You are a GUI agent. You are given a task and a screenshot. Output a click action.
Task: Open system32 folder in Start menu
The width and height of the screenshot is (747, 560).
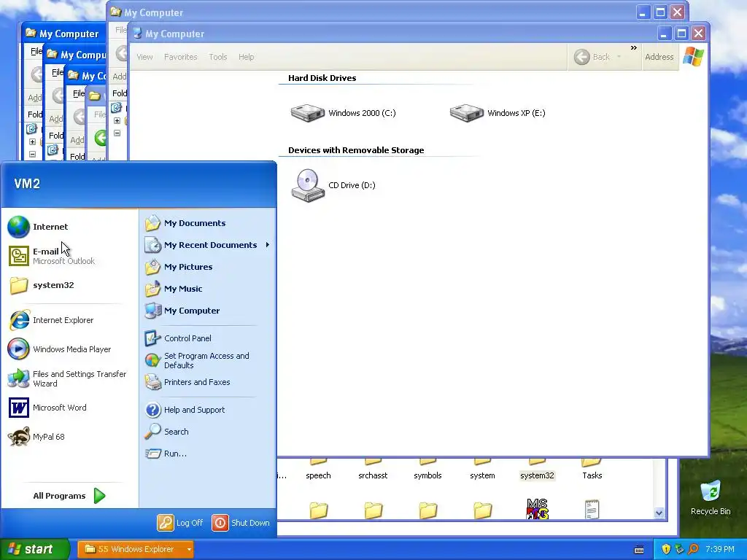[x=42, y=285]
